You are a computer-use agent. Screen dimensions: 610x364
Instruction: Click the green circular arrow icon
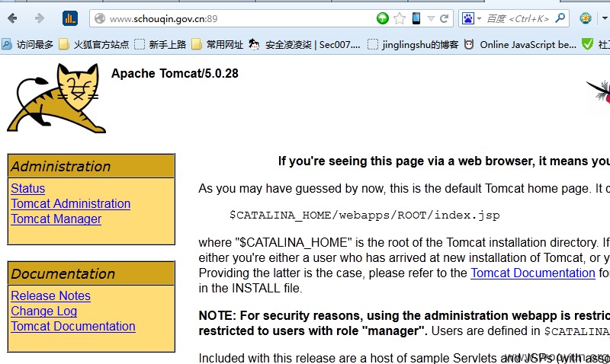(x=383, y=18)
